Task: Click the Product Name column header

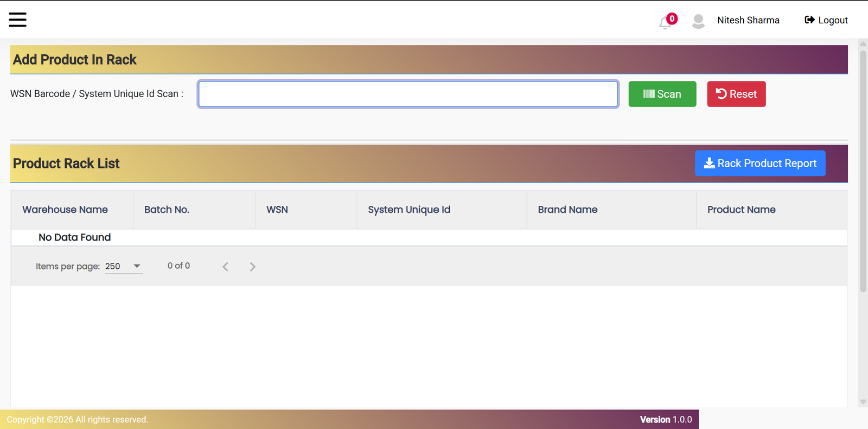Action: pyautogui.click(x=741, y=210)
